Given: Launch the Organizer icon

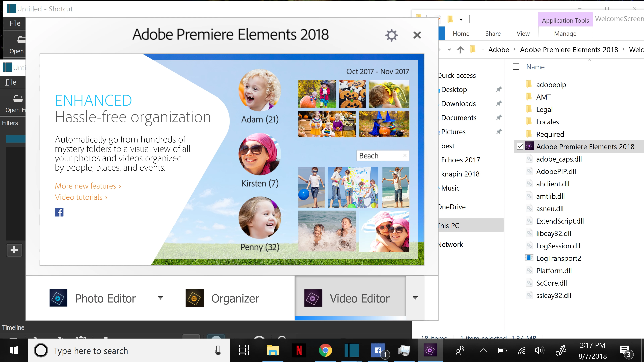Looking at the screenshot, I should (195, 298).
